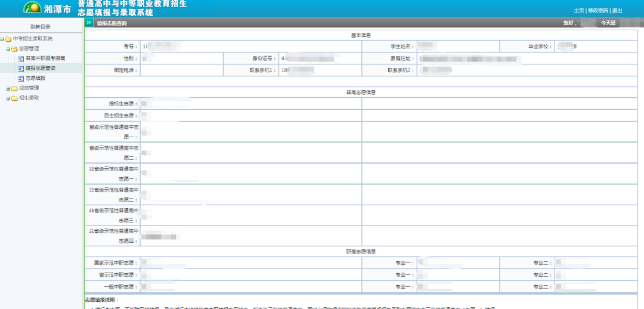Select 填报志愿查询 in the sidebar
The width and height of the screenshot is (644, 309).
(41, 68)
